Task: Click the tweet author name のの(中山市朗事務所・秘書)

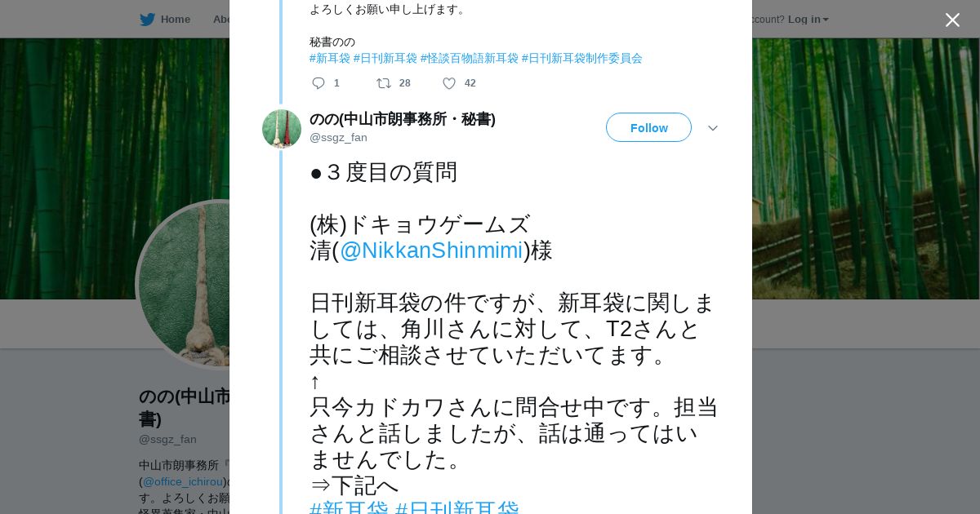Action: pos(403,119)
